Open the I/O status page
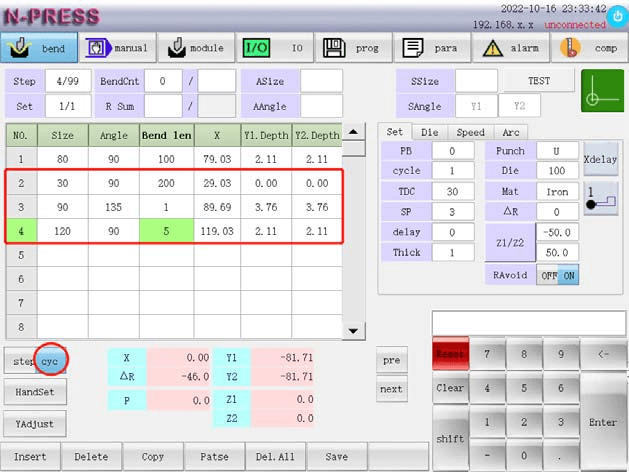Screen dimensions: 629x472 [x=275, y=47]
